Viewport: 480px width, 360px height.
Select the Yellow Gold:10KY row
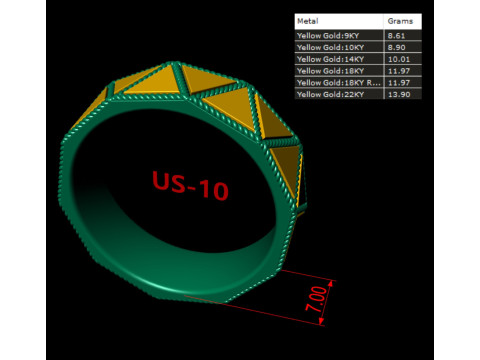358,47
